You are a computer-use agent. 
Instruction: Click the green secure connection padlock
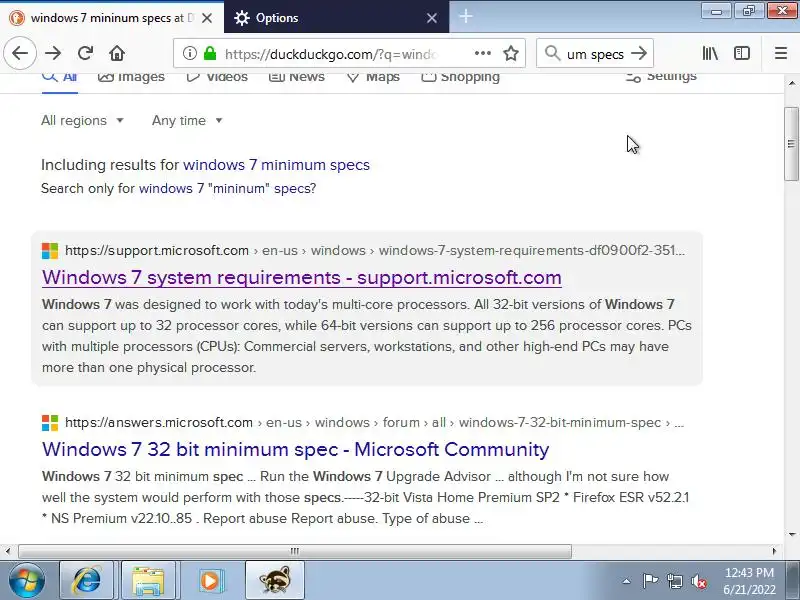click(x=210, y=53)
